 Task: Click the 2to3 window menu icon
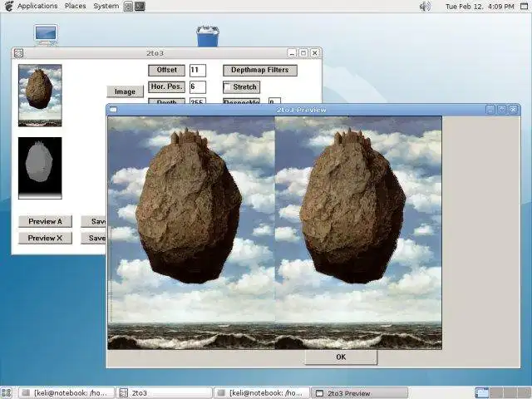pyautogui.click(x=19, y=53)
